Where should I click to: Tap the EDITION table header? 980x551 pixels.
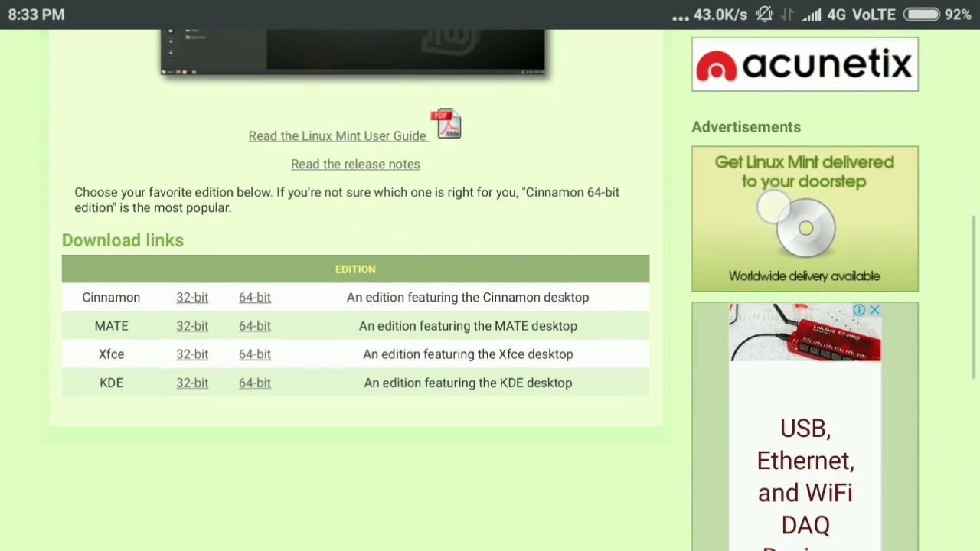pyautogui.click(x=355, y=269)
